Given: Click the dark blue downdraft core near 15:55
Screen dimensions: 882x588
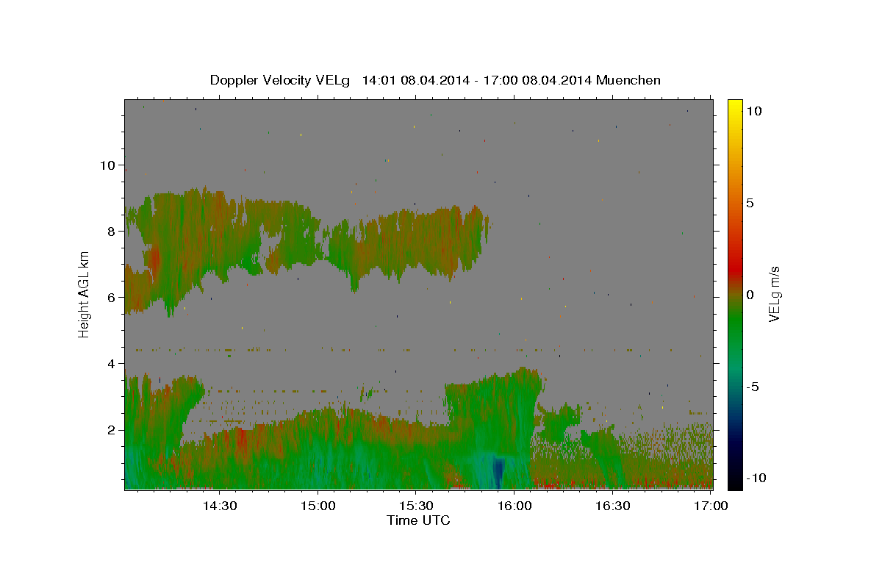Looking at the screenshot, I should [498, 473].
